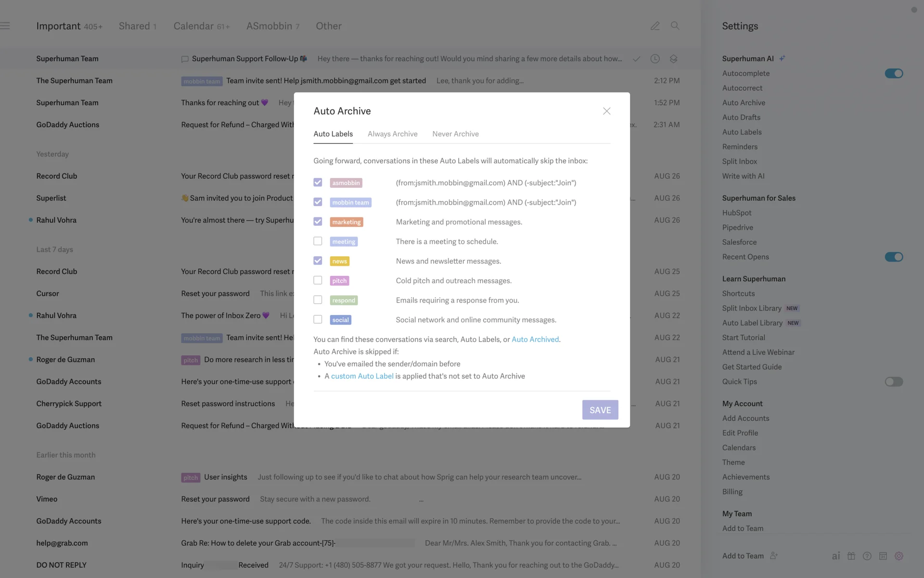Check the meeting label checkbox
Screen dimensions: 924x578
[x=318, y=241]
